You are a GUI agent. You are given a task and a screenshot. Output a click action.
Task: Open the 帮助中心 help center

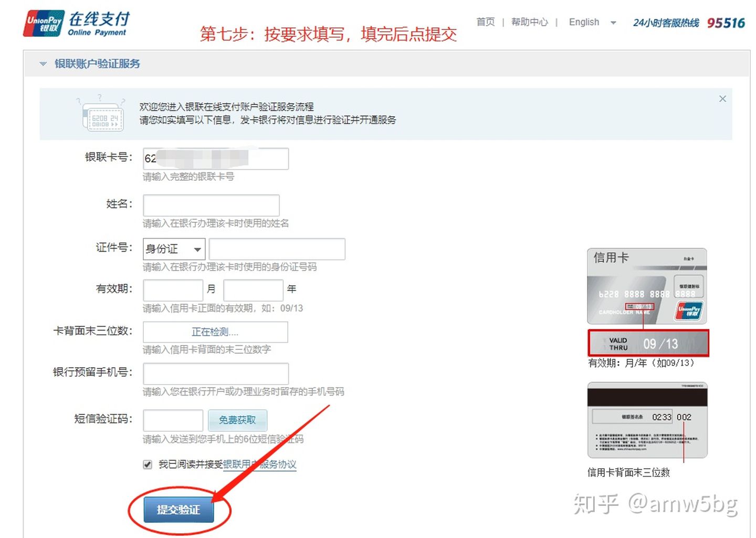coord(529,23)
